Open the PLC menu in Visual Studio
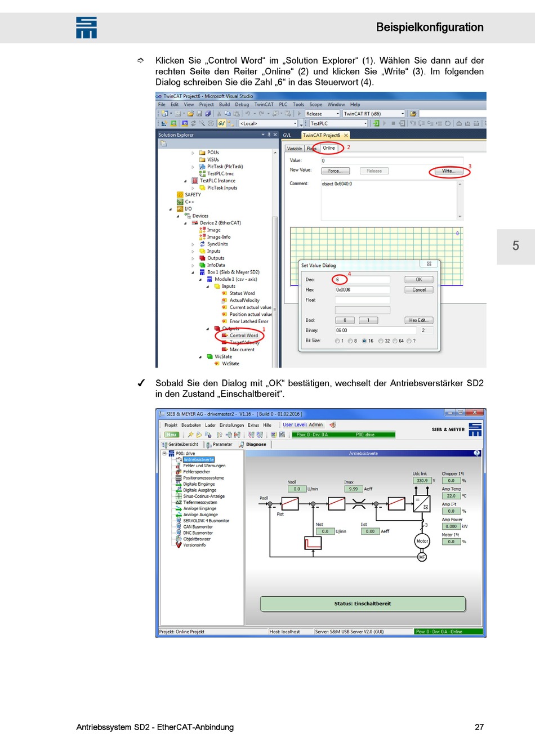 click(x=283, y=105)
